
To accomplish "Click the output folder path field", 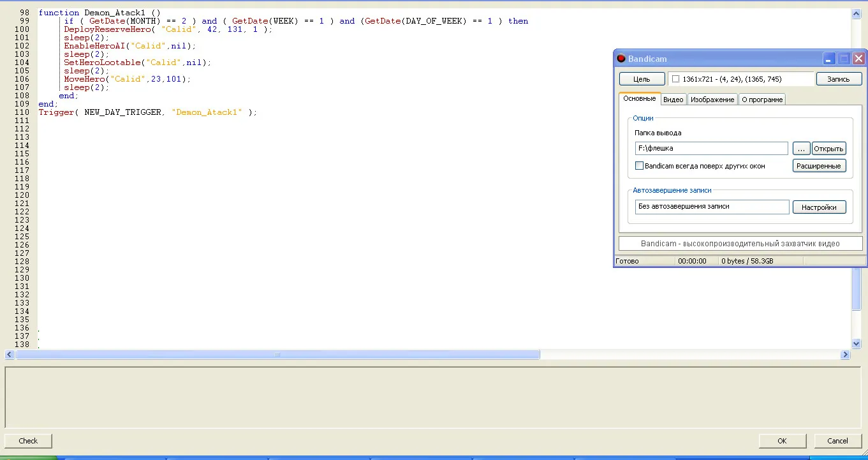I will (x=712, y=148).
